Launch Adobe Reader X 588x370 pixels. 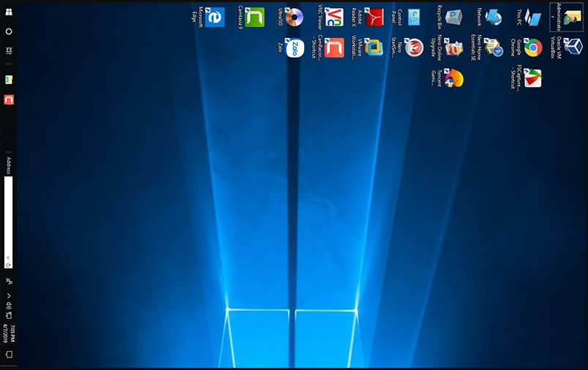(x=374, y=18)
